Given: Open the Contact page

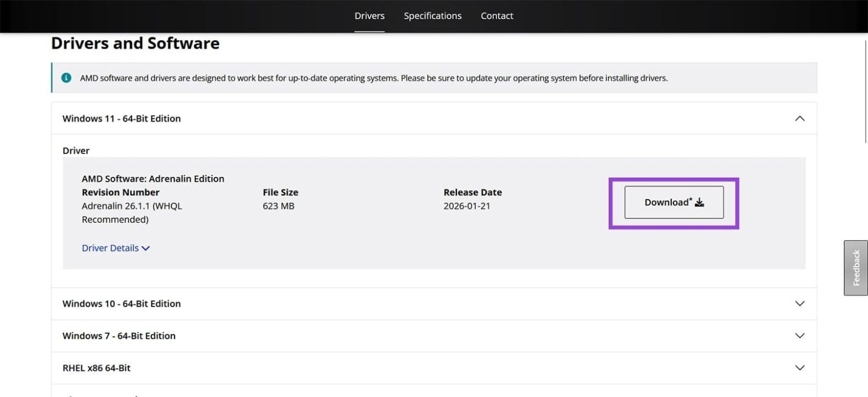Looking at the screenshot, I should pos(497,15).
